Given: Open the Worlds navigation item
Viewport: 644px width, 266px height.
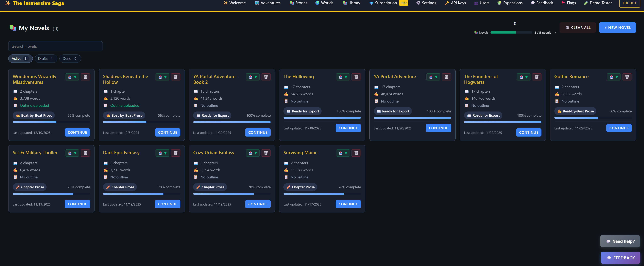Looking at the screenshot, I should click(324, 3).
